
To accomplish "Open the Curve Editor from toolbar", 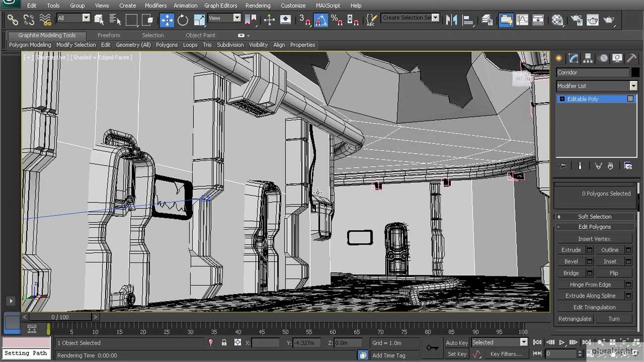I will [x=522, y=20].
